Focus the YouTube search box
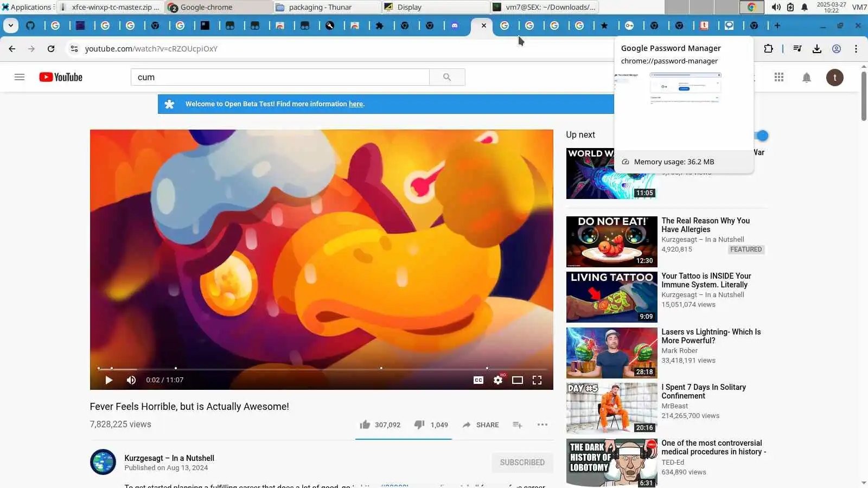868x488 pixels. 280,77
